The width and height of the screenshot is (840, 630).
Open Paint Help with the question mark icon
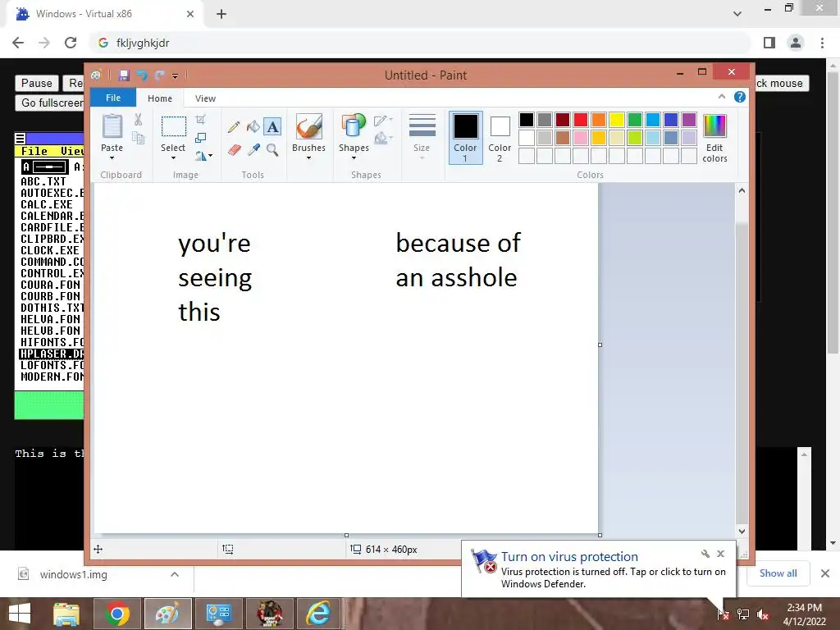click(740, 97)
